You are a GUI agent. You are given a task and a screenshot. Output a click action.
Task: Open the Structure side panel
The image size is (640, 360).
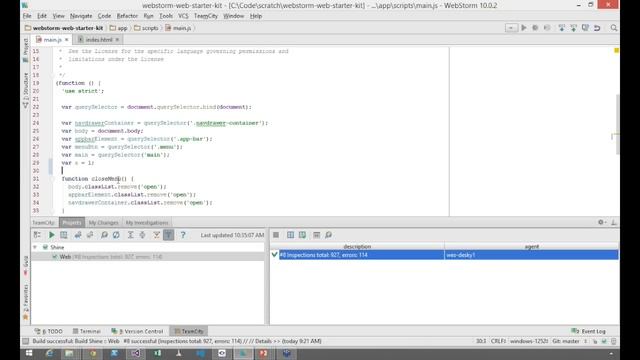(x=26, y=90)
